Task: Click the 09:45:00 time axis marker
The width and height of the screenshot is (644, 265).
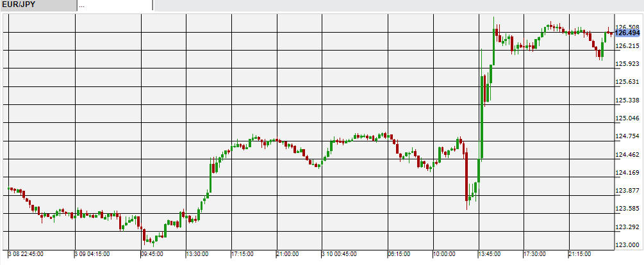Action: (x=153, y=254)
